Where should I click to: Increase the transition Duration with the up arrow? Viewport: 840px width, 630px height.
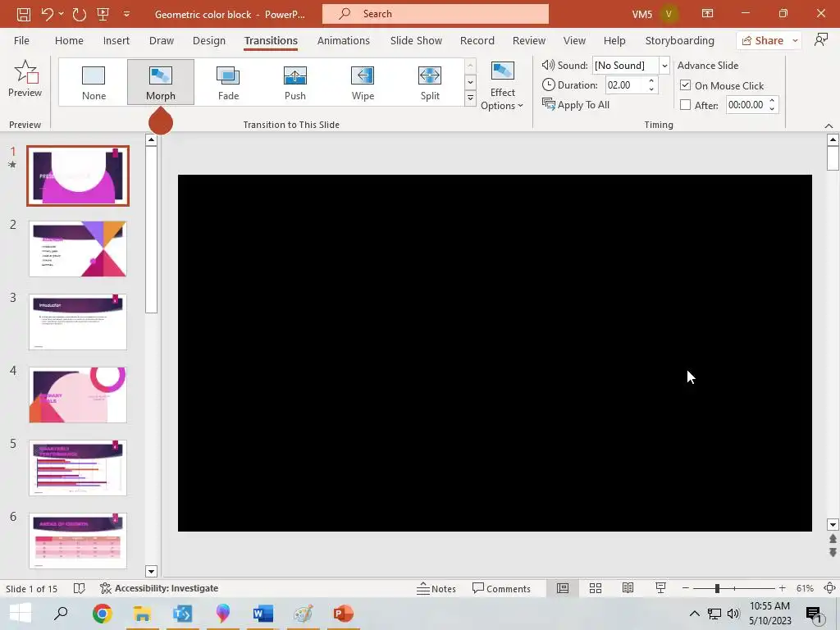coord(651,81)
